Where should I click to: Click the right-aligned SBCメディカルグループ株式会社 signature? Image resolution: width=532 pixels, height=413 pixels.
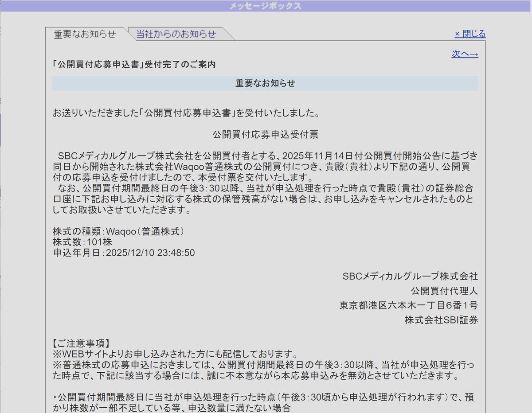pyautogui.click(x=411, y=276)
